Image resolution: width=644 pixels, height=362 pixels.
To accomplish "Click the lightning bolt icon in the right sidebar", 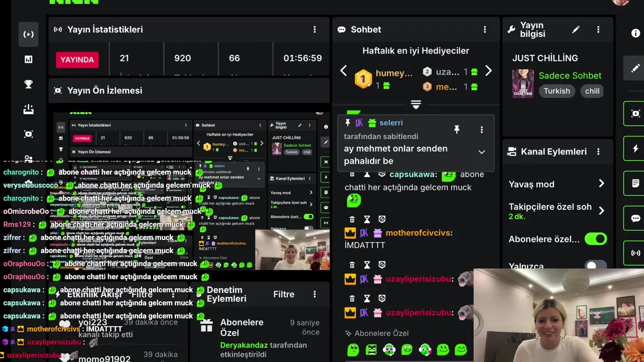I will (x=635, y=149).
